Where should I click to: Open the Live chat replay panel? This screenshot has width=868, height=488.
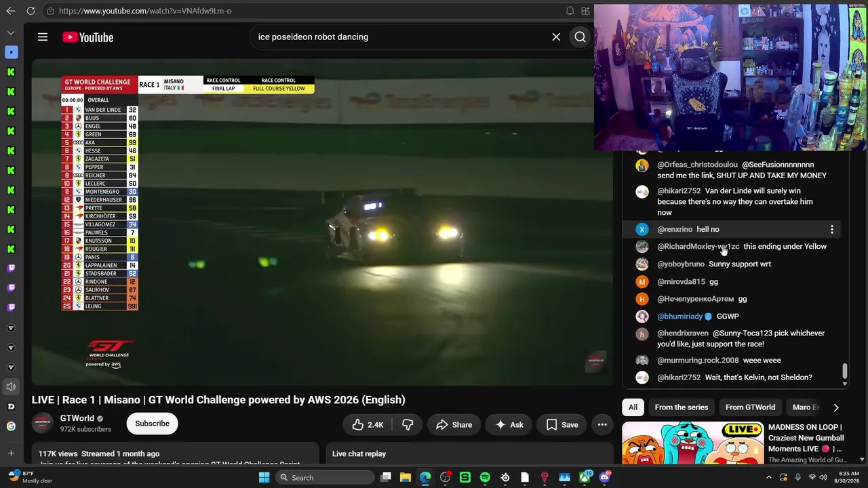point(469,453)
